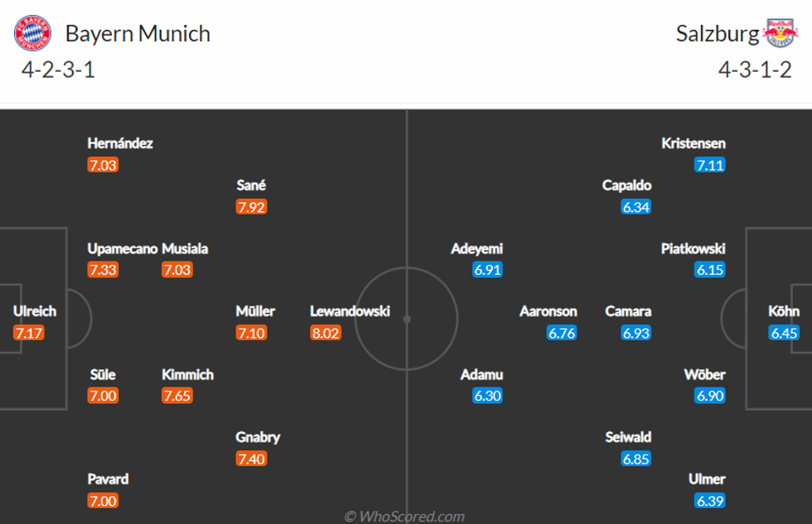Click Upamecano's 7.33 rating badge
This screenshot has height=524, width=812.
tap(103, 270)
